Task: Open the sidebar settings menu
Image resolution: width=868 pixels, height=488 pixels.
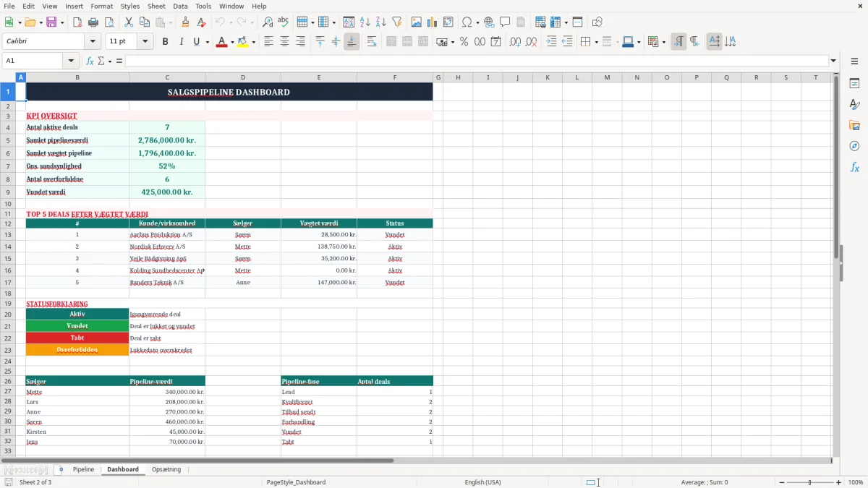Action: click(x=854, y=62)
